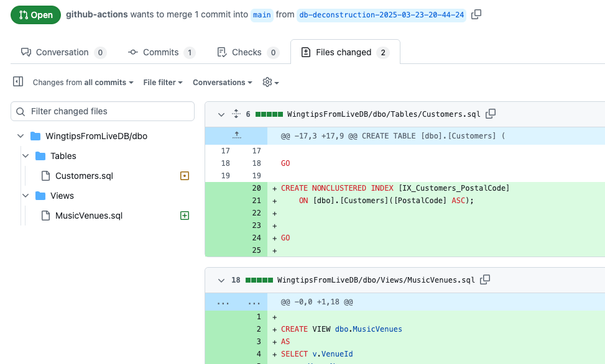
Task: Open the db-deconstruction head branch link
Action: pos(382,15)
